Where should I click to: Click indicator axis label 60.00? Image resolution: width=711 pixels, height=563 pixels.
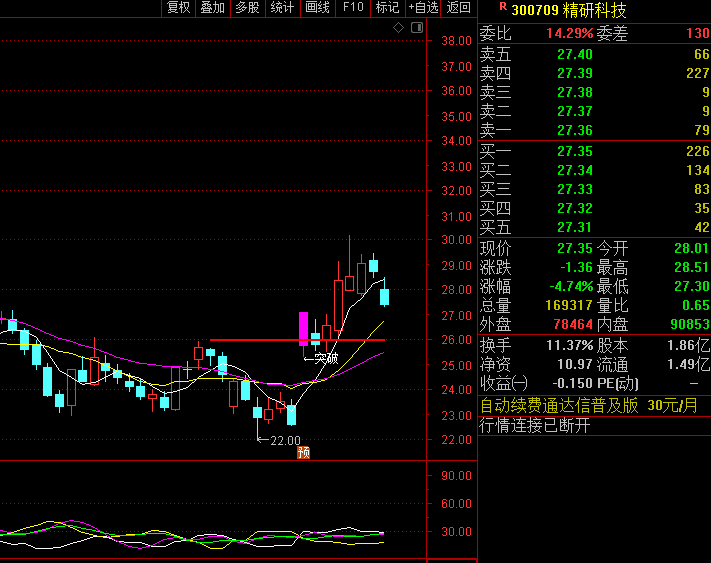click(457, 504)
